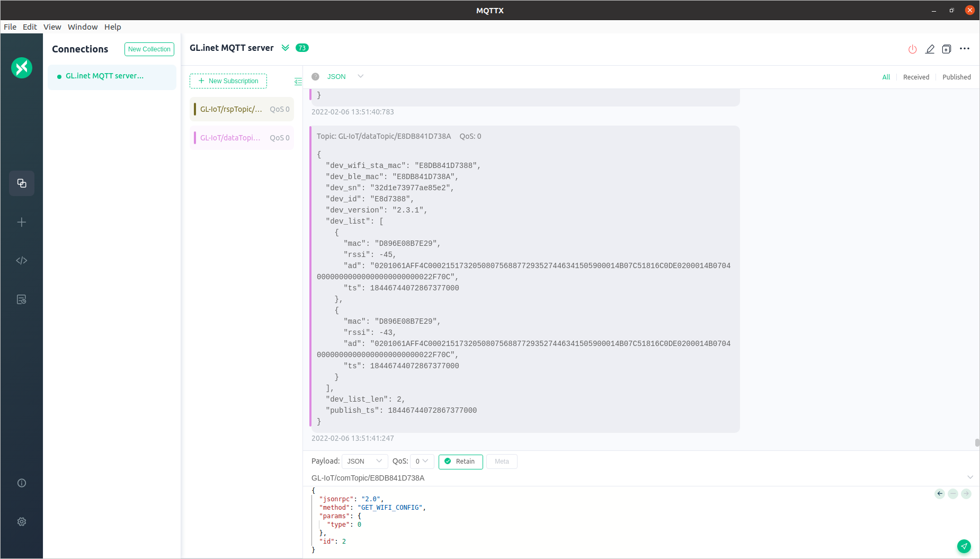Image resolution: width=980 pixels, height=559 pixels.
Task: Select GL.inet MQTT server connection
Action: 112,76
